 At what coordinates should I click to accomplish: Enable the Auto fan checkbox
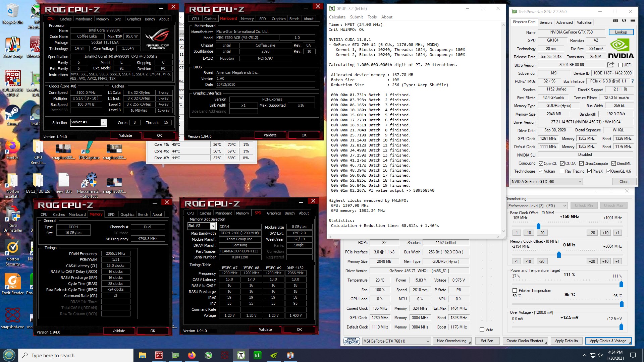[x=482, y=330]
